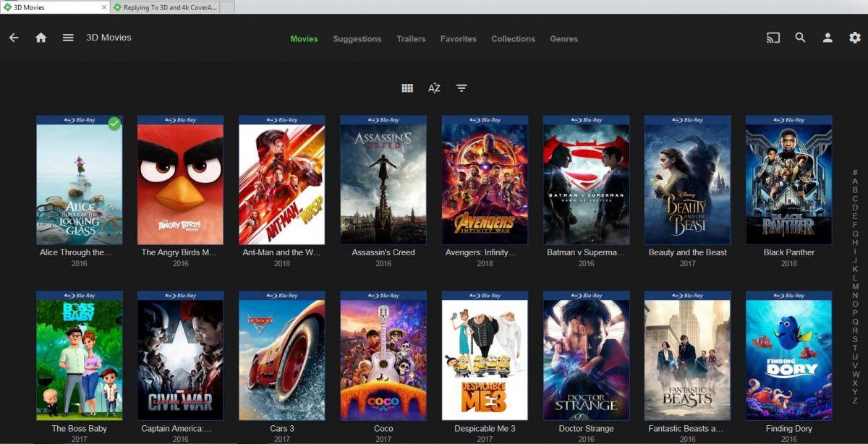
Task: Jump to letter W in alphabet picker
Action: click(855, 374)
